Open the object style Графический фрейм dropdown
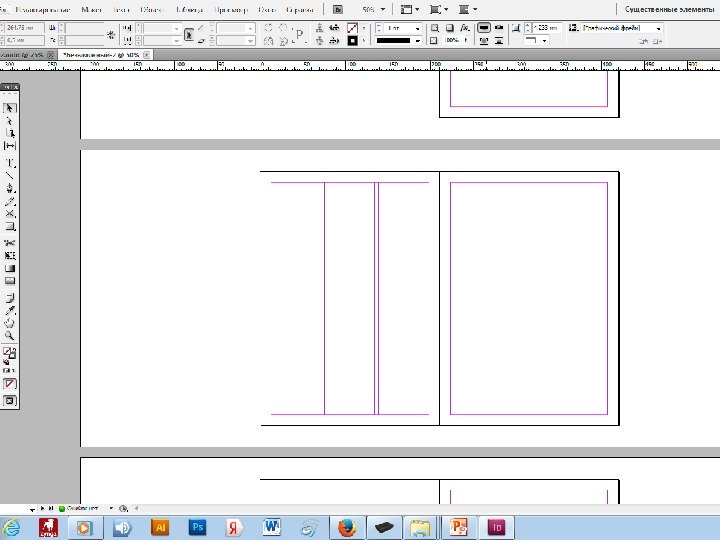This screenshot has width=720, height=540. 659,28
